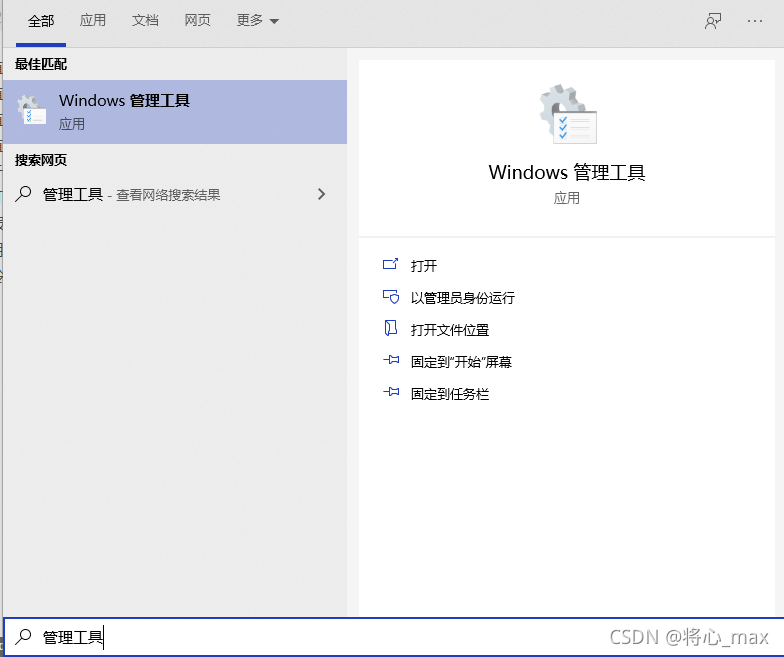Viewport: 784px width, 657px height.
Task: Choose 固定到任务栏
Action: [x=450, y=394]
